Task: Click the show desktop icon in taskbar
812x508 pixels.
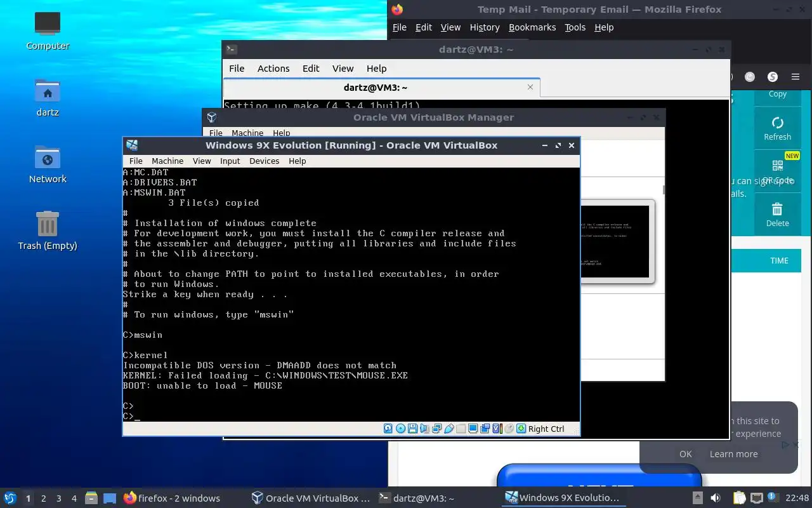Action: (109, 498)
